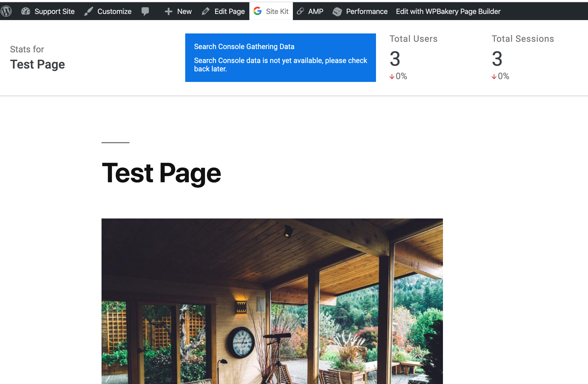Open the comments bubble icon
Viewport: 588px width, 384px height.
(145, 11)
